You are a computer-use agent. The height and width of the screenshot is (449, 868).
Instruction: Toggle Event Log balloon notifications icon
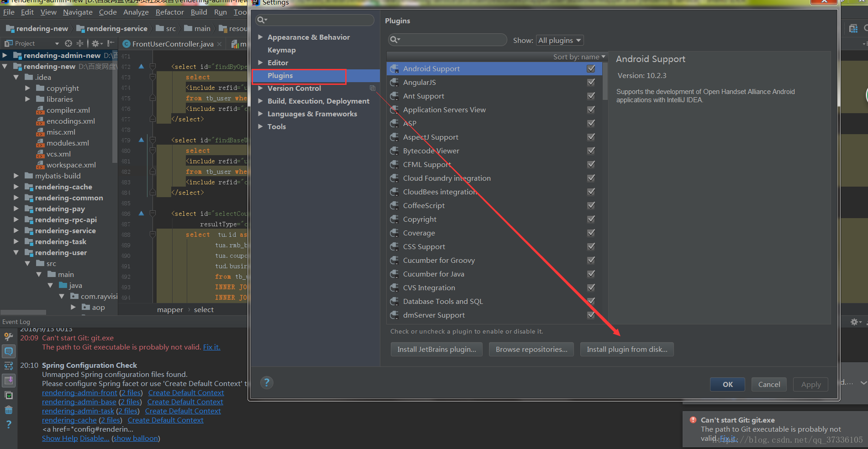[9, 351]
